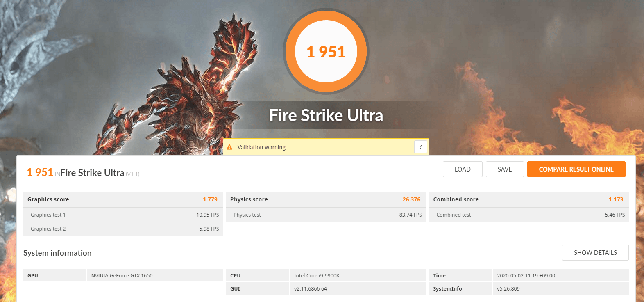Select the Graphics score header row

click(x=123, y=199)
